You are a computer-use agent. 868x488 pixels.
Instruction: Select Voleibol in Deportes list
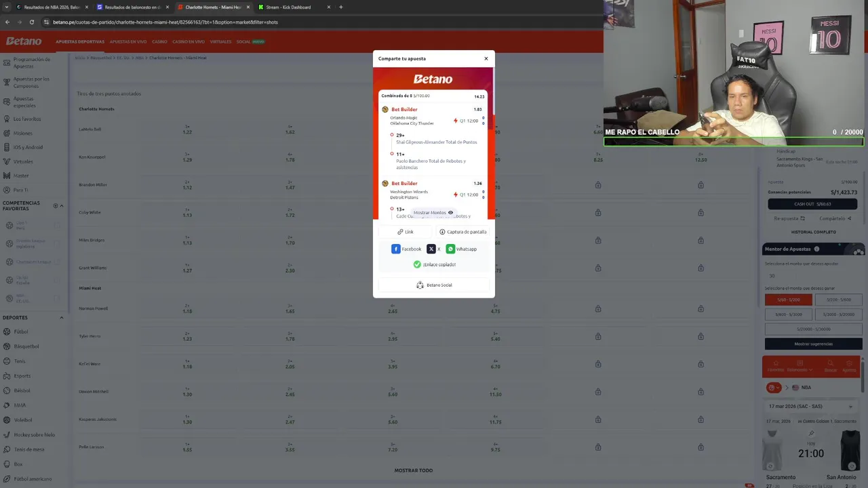click(x=23, y=420)
